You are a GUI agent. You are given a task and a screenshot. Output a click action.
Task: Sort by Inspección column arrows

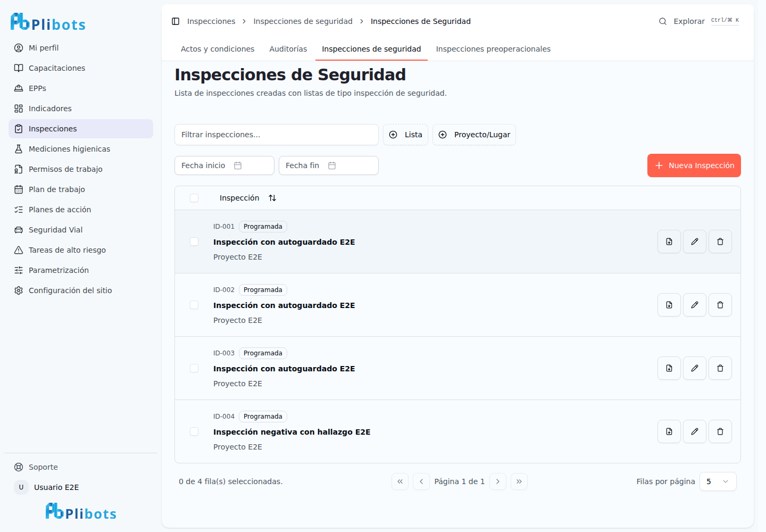click(272, 198)
